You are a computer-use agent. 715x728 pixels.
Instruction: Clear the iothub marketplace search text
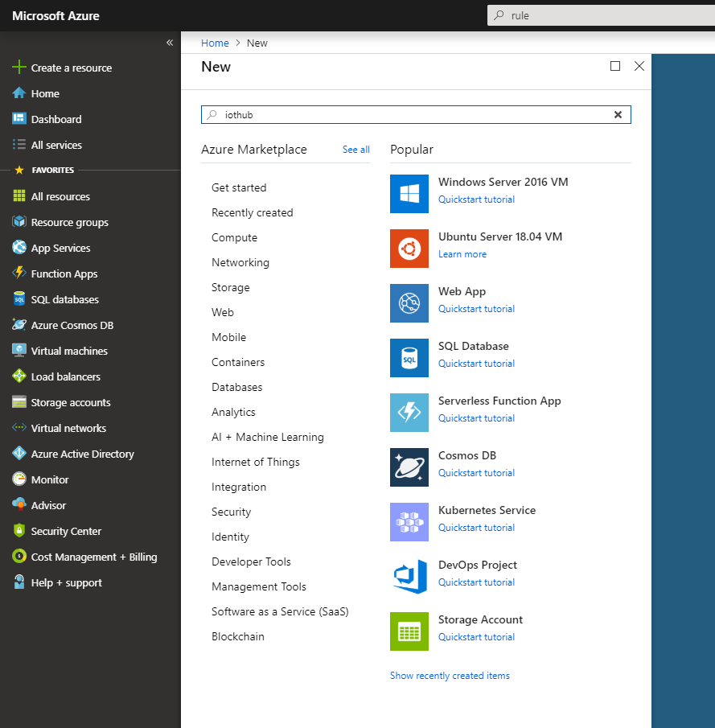[x=618, y=115]
